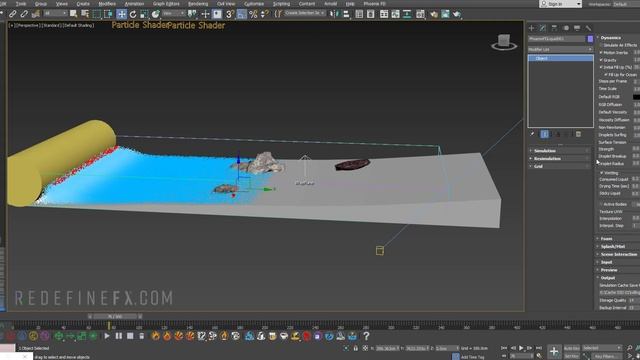The width and height of the screenshot is (640, 360).
Task: Click the Pin Stack icon below modifier list
Action: coord(532,134)
